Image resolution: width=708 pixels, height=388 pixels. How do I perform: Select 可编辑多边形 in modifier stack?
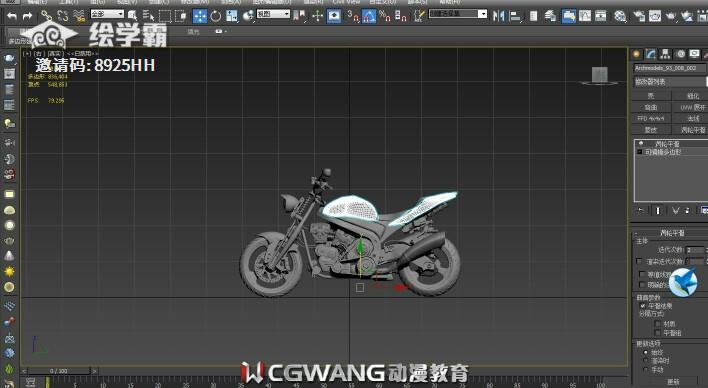coord(663,152)
